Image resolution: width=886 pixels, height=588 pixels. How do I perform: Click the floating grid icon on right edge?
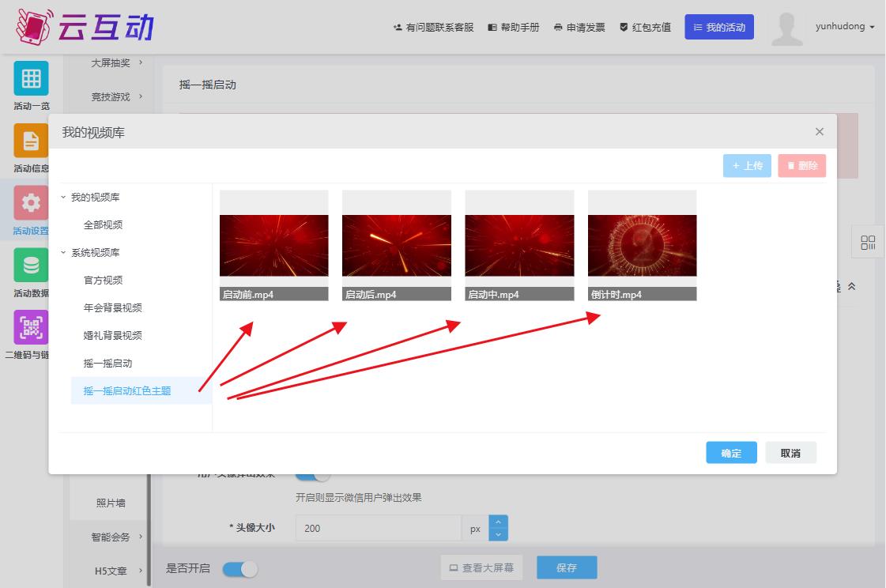(x=868, y=243)
